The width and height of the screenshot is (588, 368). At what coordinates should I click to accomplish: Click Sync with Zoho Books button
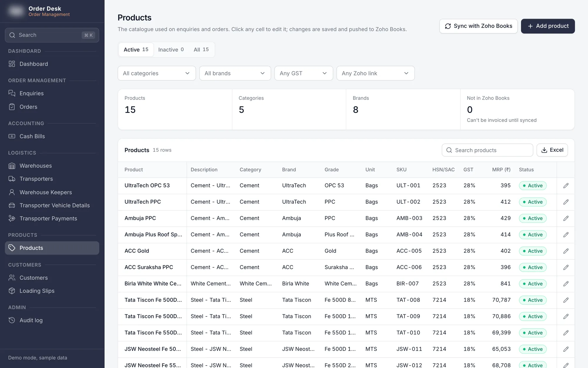(x=478, y=26)
